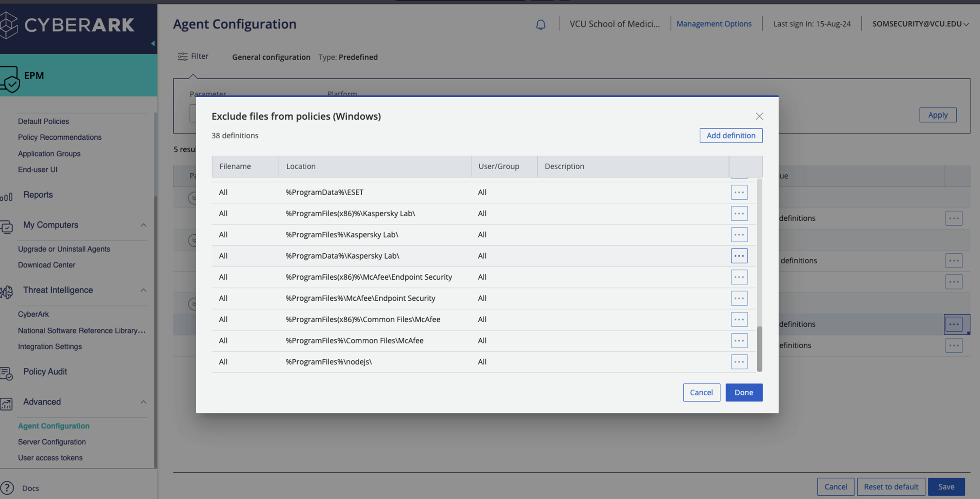Open options for highlighted background definitions row
This screenshot has height=499, width=980.
tap(953, 324)
